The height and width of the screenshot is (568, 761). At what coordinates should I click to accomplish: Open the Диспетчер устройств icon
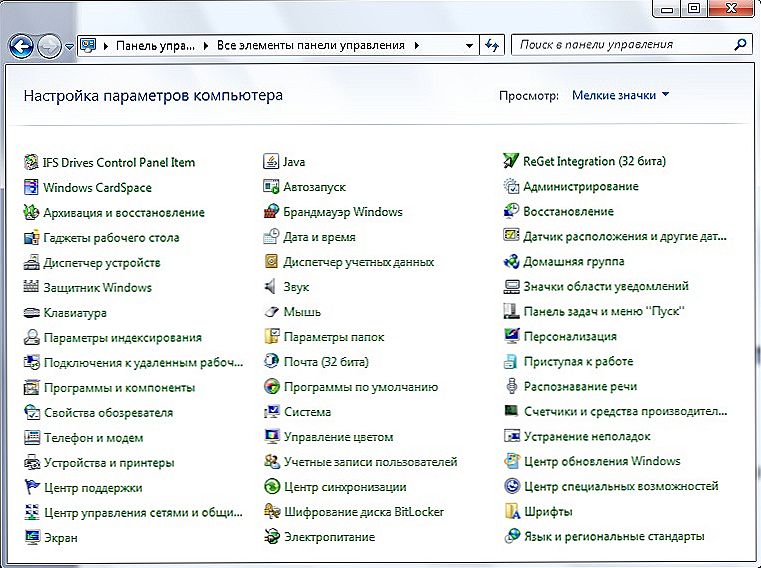(x=31, y=263)
